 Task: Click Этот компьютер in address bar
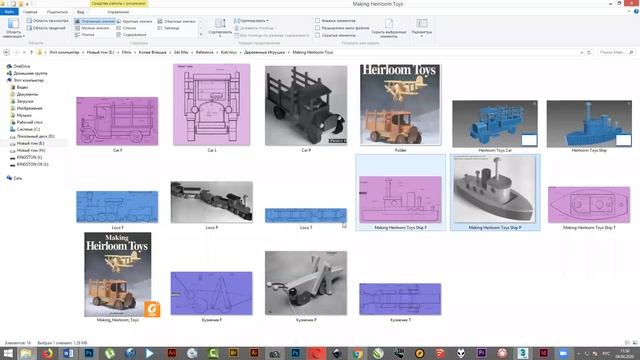64,52
